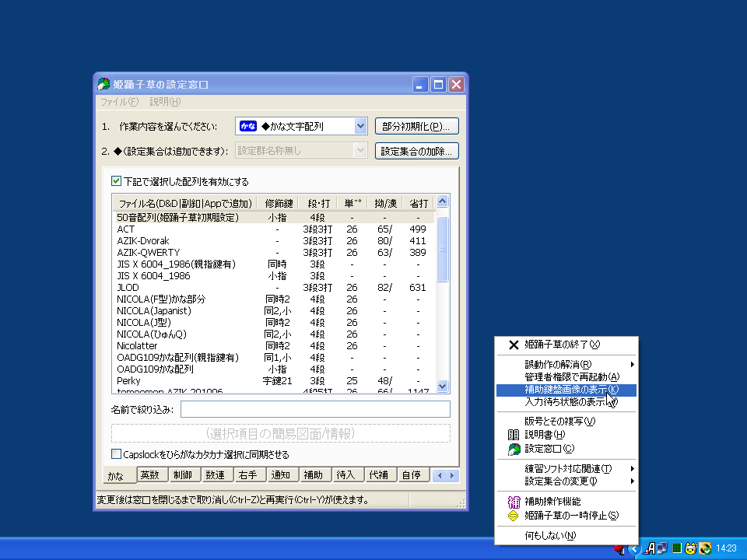
Task: Expand 誤動作の解消(R) submenu
Action: tap(566, 364)
